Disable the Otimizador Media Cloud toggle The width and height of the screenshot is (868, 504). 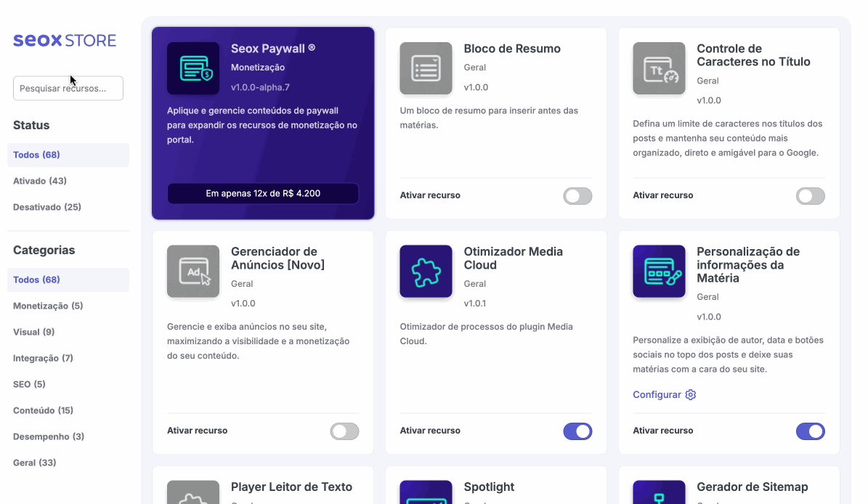577,431
